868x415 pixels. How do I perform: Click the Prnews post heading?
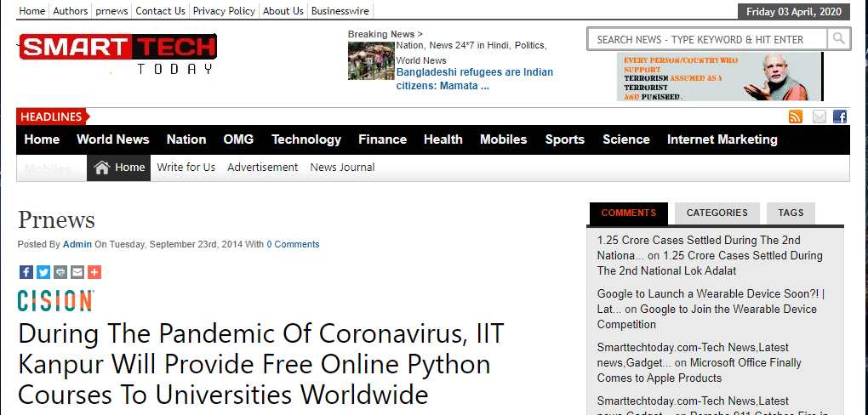pos(56,219)
